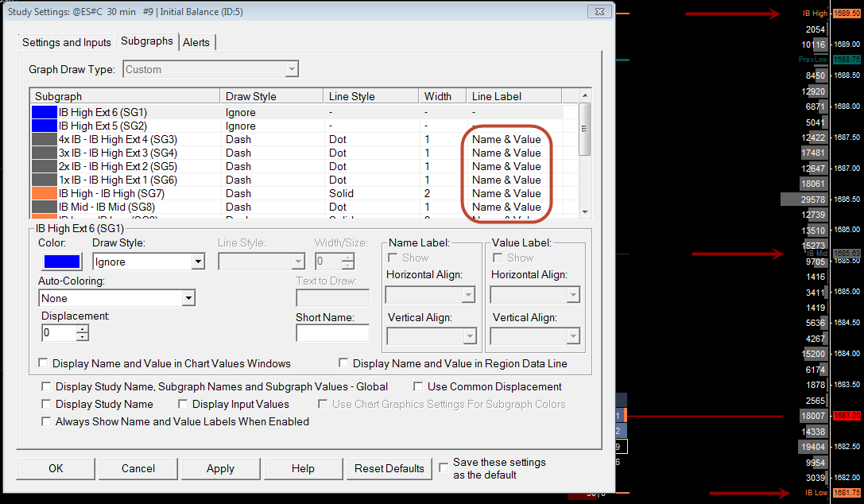Toggle Display Name and Value in Chart Values Windows

click(43, 363)
